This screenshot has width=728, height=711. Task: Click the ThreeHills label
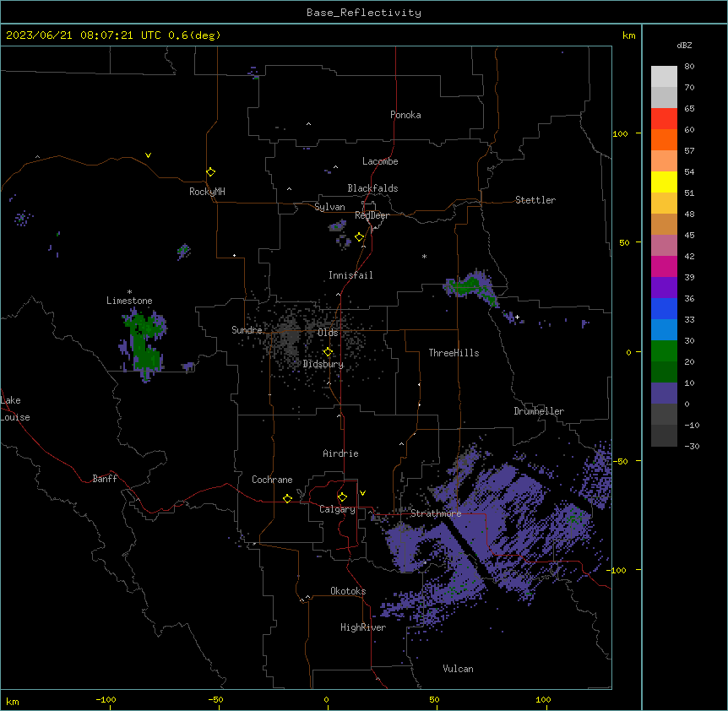(454, 353)
